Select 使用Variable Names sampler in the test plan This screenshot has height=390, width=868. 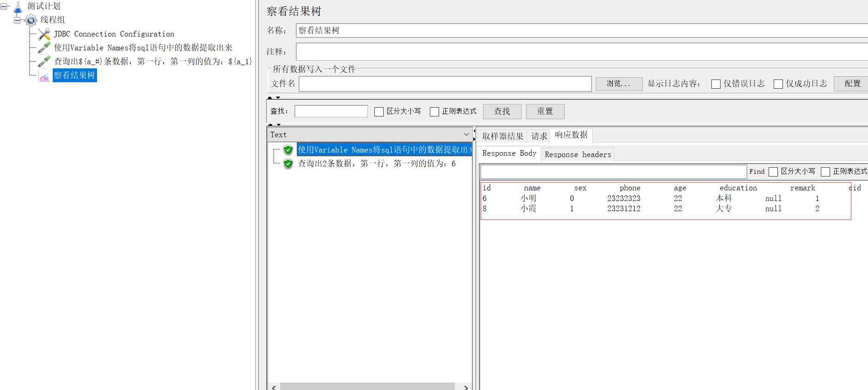click(143, 48)
